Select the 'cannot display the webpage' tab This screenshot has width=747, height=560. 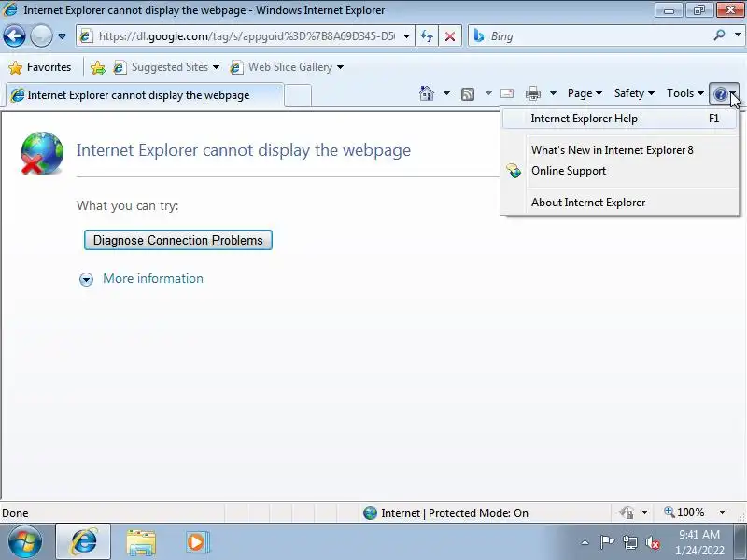click(145, 95)
